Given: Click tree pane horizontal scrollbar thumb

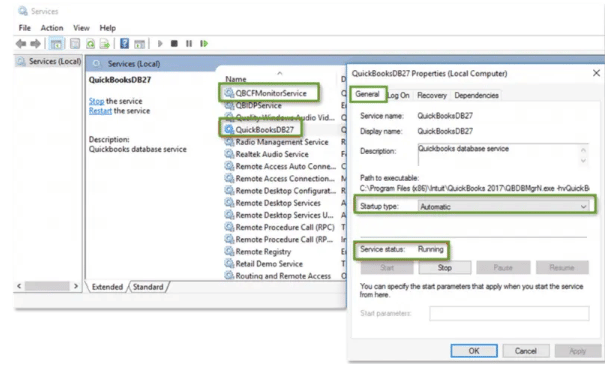Looking at the screenshot, I should coord(47,286).
